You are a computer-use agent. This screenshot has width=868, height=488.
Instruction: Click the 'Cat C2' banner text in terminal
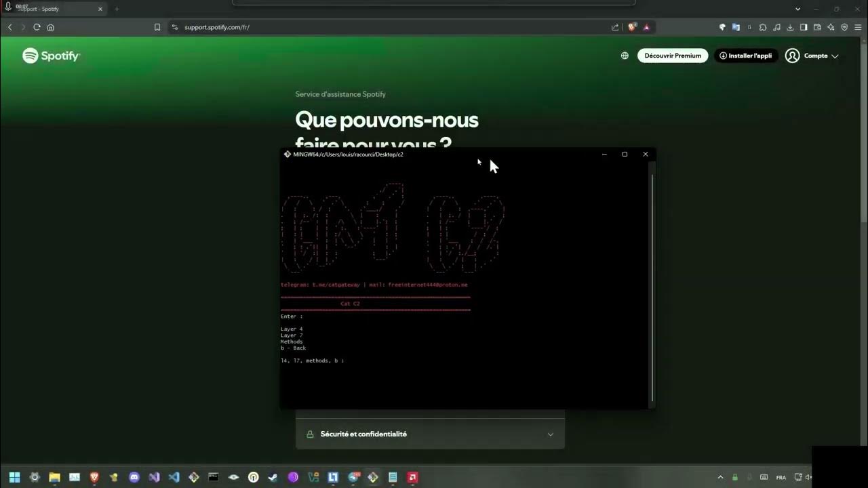[x=351, y=304]
